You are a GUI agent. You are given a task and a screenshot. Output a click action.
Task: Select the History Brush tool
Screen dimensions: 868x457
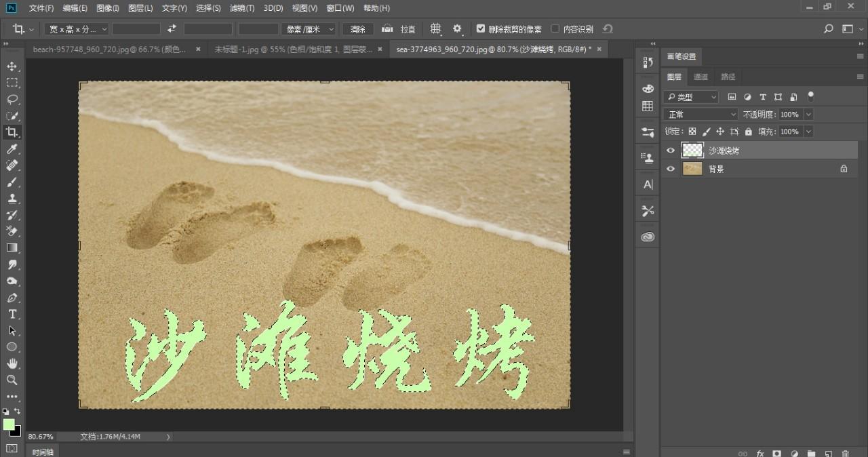click(12, 215)
